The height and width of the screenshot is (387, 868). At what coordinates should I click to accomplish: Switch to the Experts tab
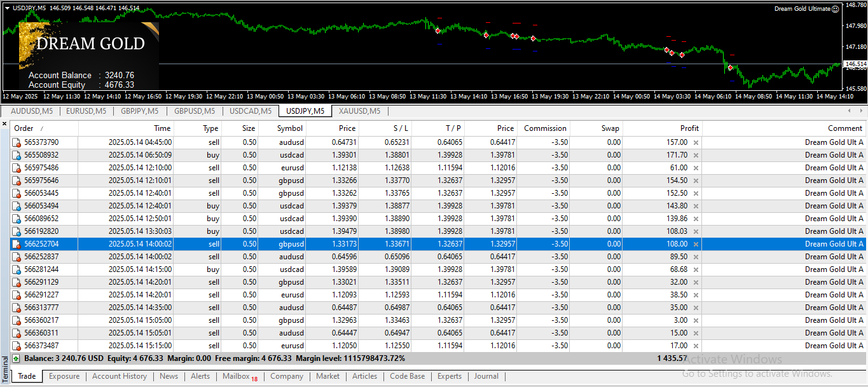tap(450, 376)
